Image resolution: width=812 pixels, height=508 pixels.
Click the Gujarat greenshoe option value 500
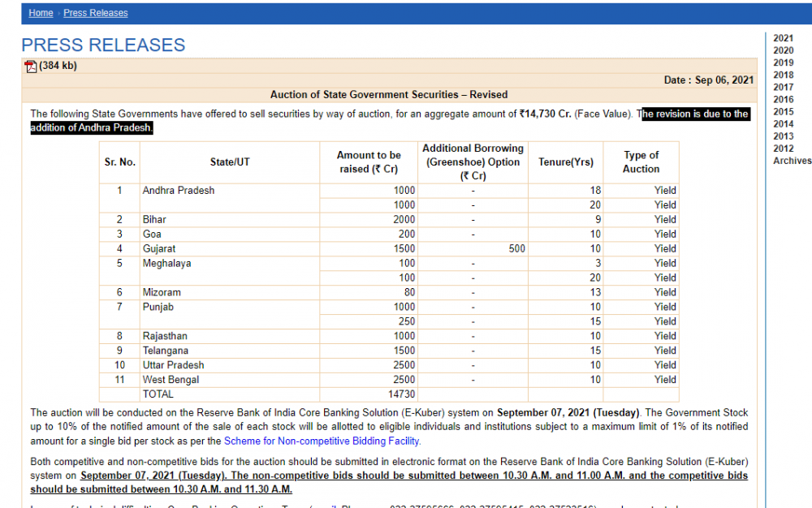[x=473, y=249]
